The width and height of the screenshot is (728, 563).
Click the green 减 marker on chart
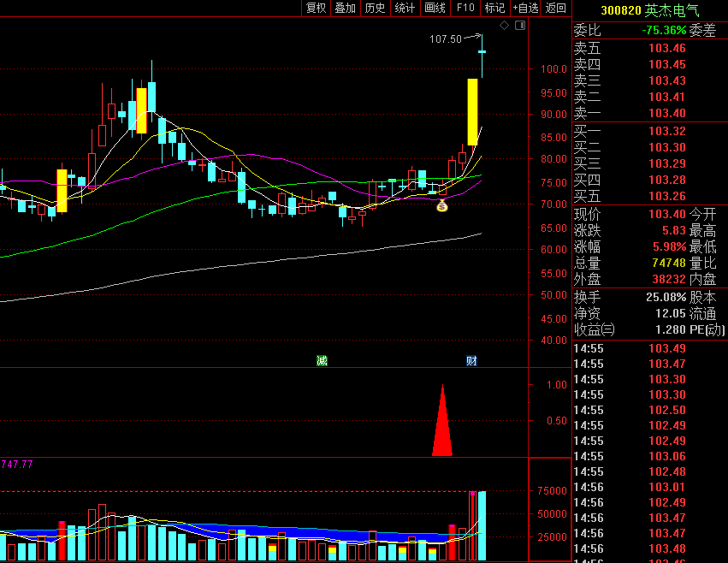(x=322, y=360)
